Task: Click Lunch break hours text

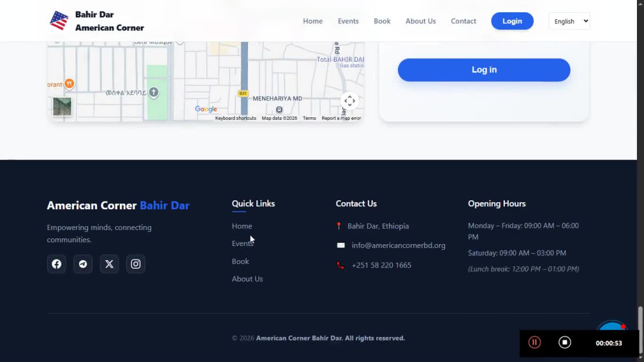Action: [x=523, y=269]
